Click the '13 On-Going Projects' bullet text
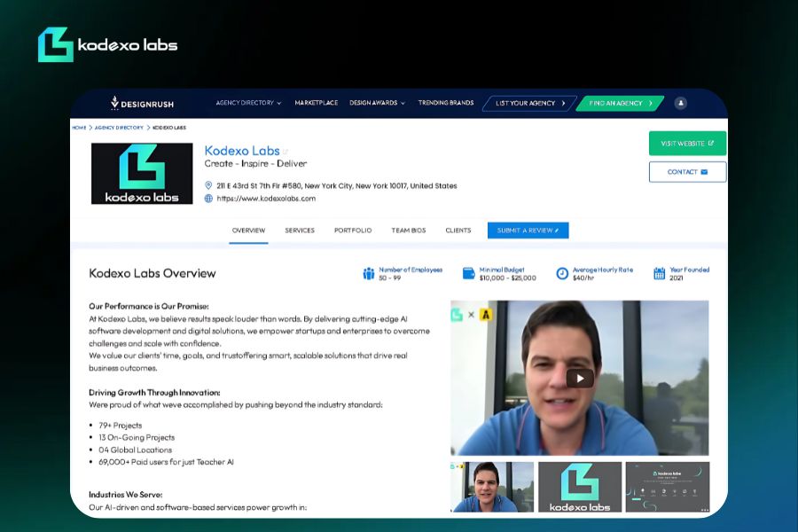Image resolution: width=798 pixels, height=532 pixels. tap(137, 437)
